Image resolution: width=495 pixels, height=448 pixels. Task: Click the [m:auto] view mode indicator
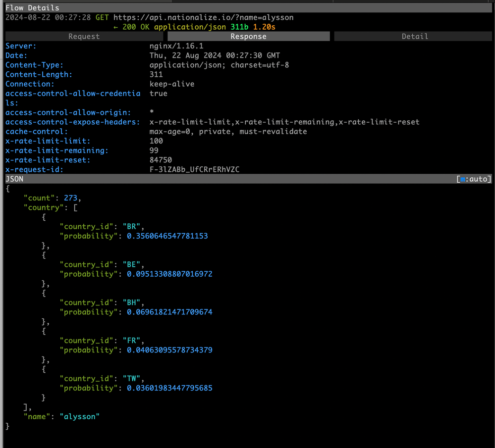(474, 179)
